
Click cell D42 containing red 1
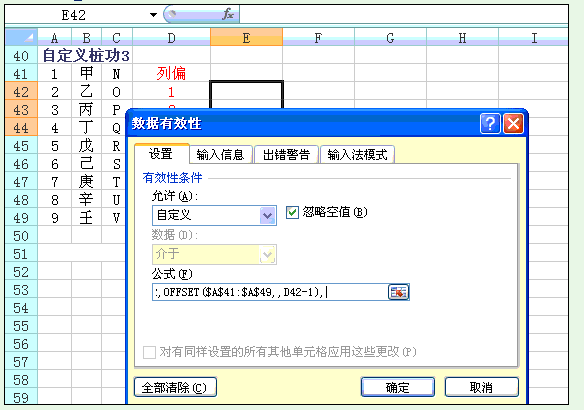[171, 92]
